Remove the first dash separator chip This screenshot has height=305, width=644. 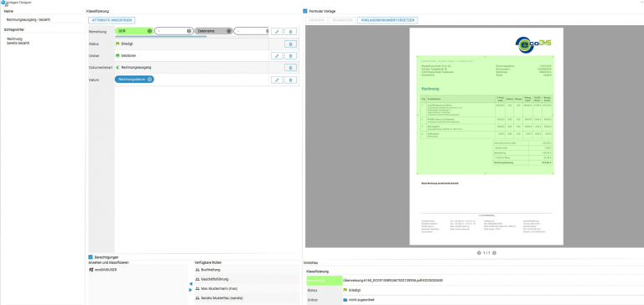(189, 31)
